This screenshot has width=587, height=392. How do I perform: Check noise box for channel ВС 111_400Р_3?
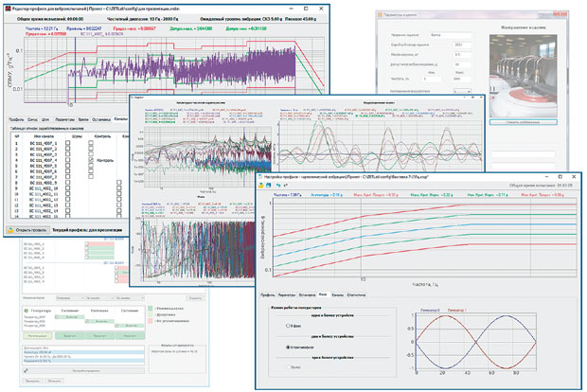(68, 154)
